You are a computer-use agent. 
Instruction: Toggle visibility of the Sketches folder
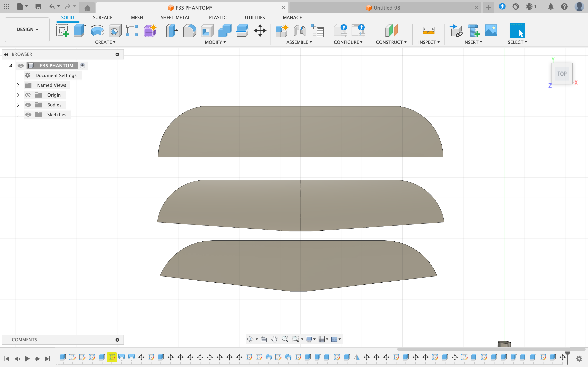[28, 114]
